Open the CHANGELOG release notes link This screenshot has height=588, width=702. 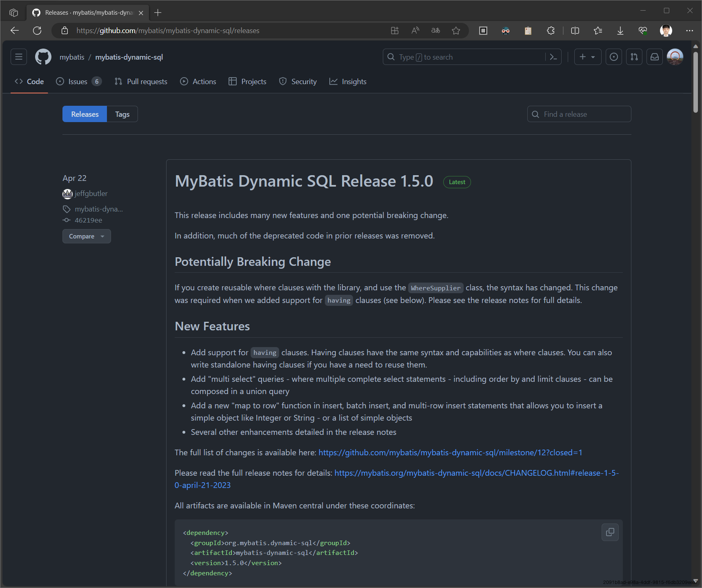click(x=476, y=473)
